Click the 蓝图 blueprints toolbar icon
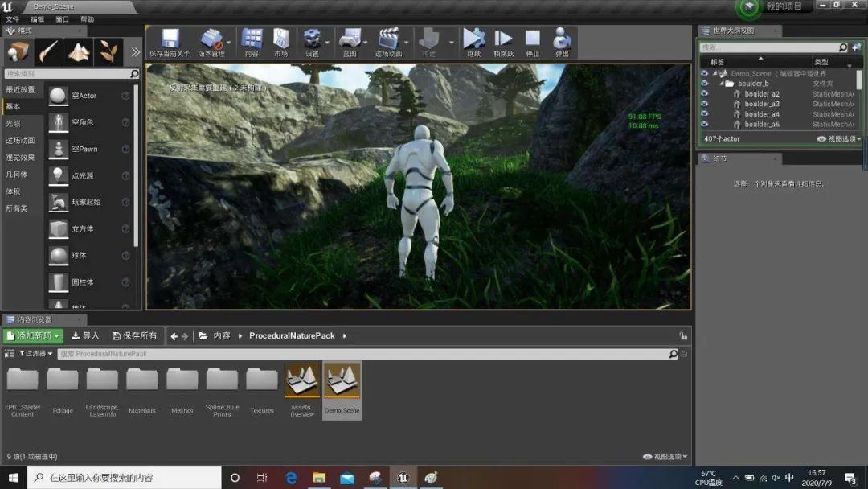The image size is (868, 489). (x=350, y=39)
